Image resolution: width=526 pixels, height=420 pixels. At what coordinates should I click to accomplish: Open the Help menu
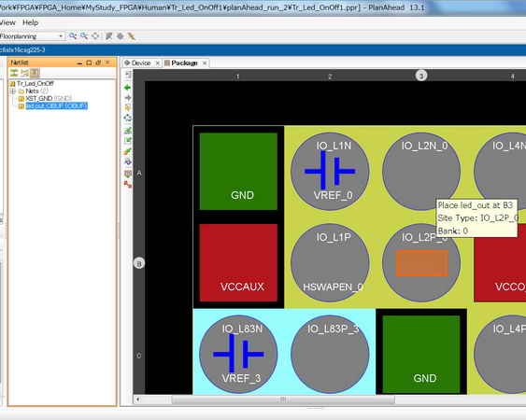(x=30, y=22)
